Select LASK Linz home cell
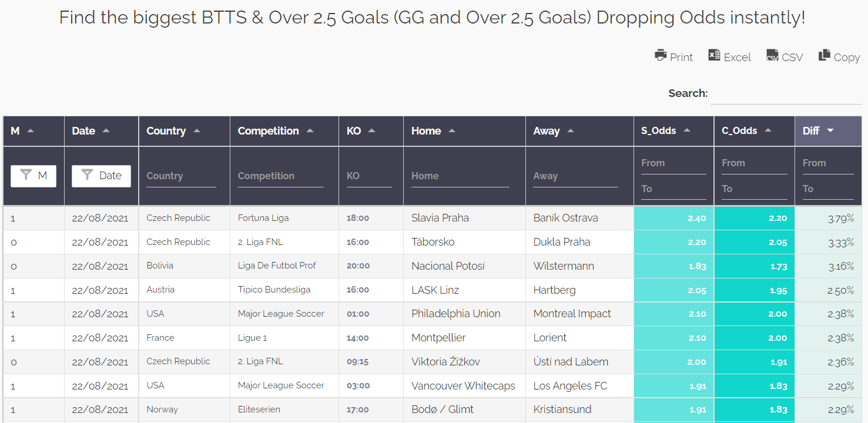This screenshot has height=423, width=868. [465, 290]
